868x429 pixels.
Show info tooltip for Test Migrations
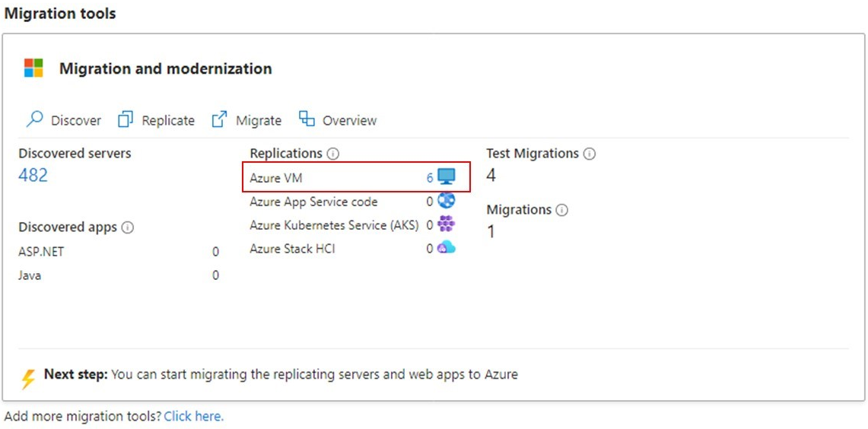point(589,154)
